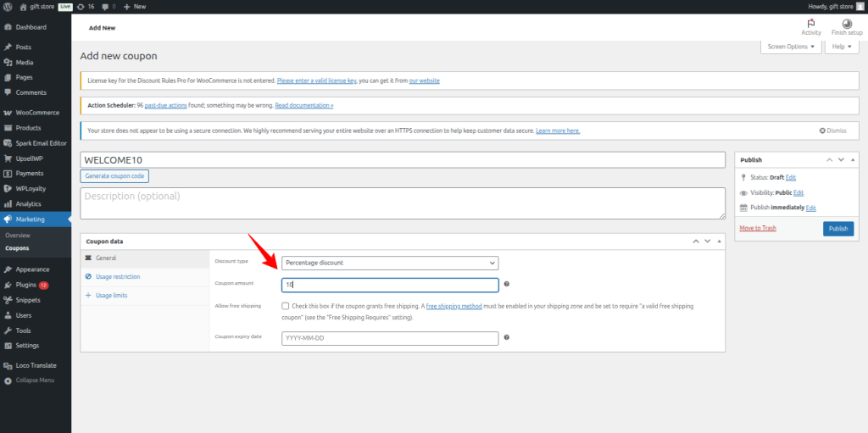Dismiss the secure connection notice
868x433 pixels.
click(832, 130)
